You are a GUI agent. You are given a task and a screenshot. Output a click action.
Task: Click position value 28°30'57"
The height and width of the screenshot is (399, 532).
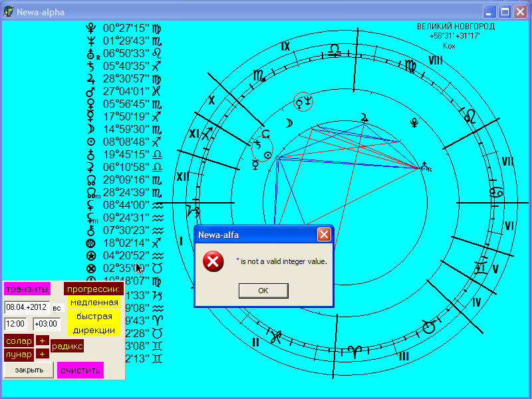point(126,78)
